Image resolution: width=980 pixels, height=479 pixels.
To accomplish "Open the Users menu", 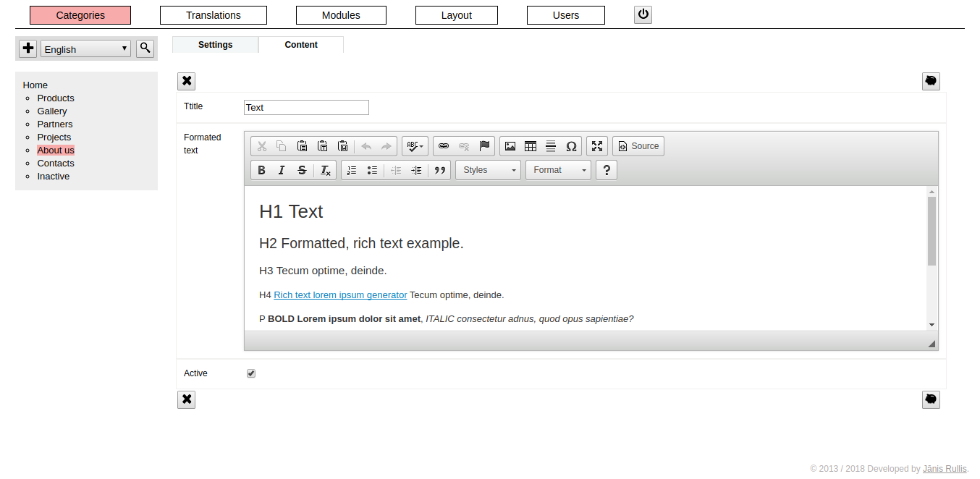I will tap(566, 15).
